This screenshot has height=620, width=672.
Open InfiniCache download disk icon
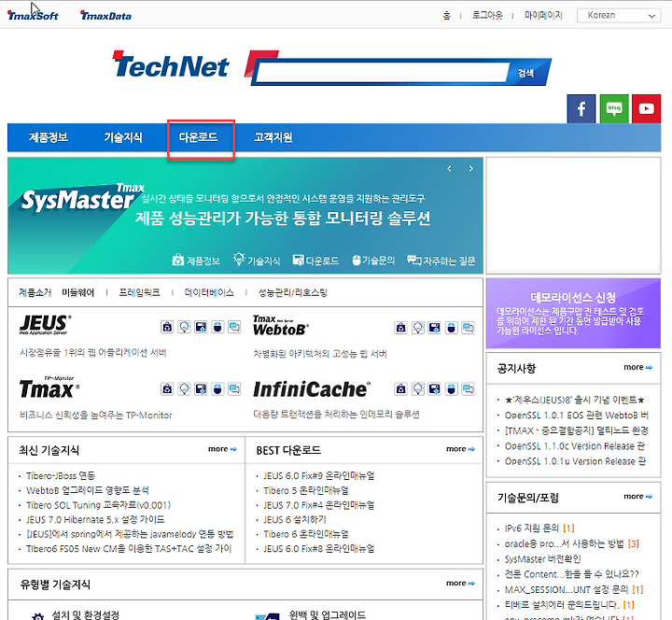[x=435, y=388]
